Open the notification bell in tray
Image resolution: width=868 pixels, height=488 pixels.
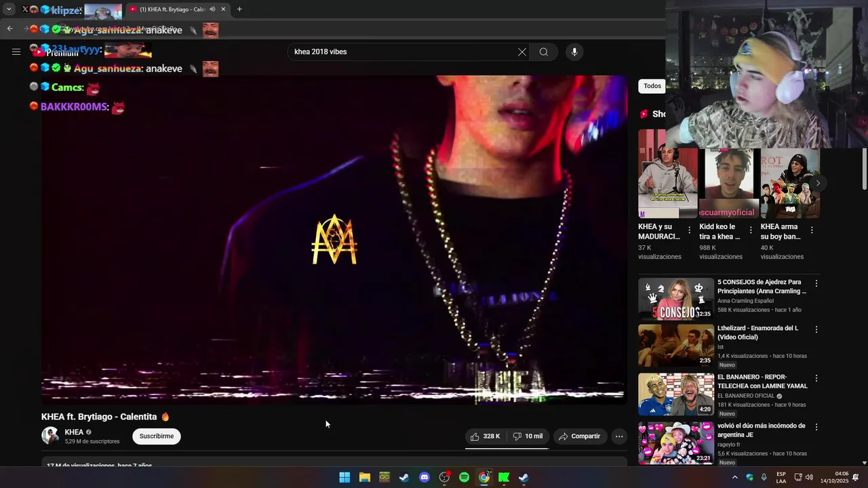tap(856, 477)
